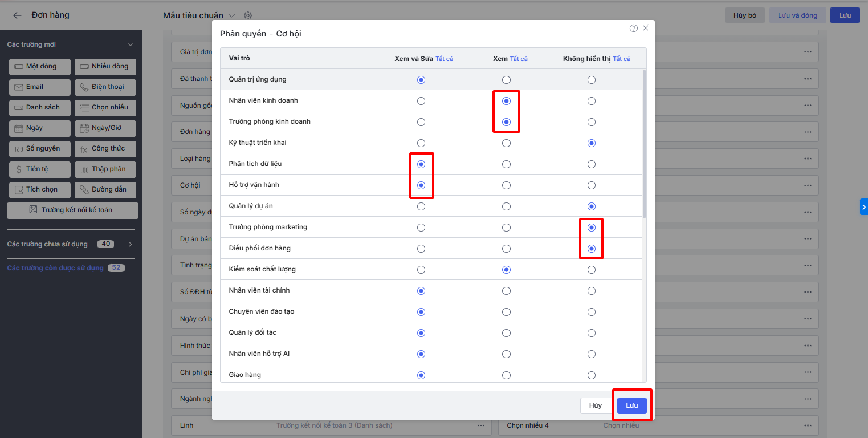
Task: Collapse the Các trường mới section
Action: pyautogui.click(x=131, y=45)
